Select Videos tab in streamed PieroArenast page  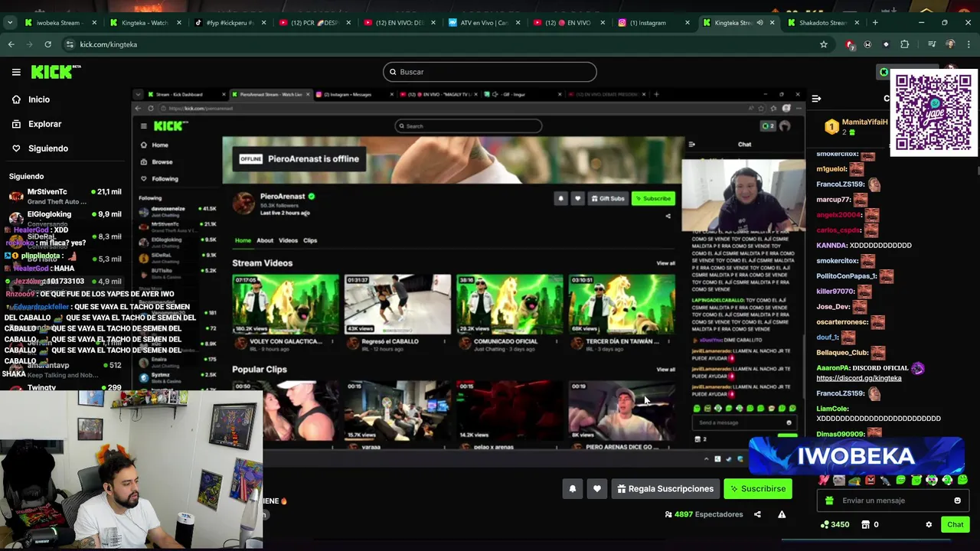tap(288, 240)
